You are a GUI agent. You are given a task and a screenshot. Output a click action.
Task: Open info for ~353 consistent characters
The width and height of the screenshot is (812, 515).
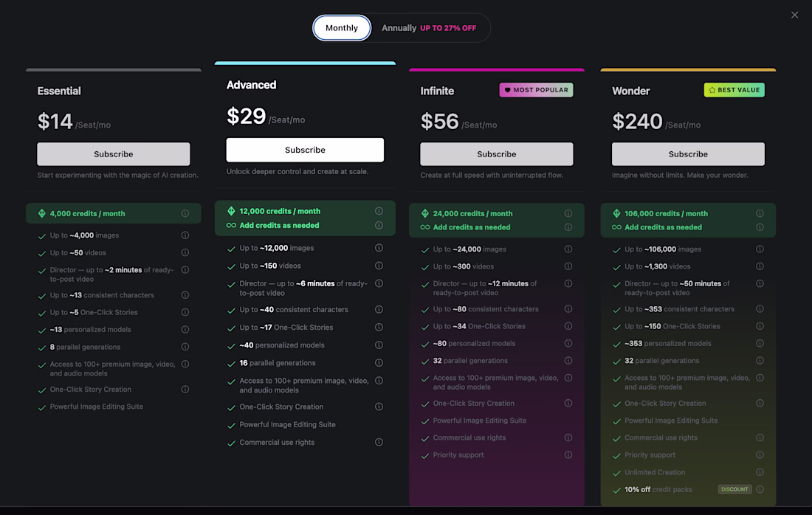760,309
